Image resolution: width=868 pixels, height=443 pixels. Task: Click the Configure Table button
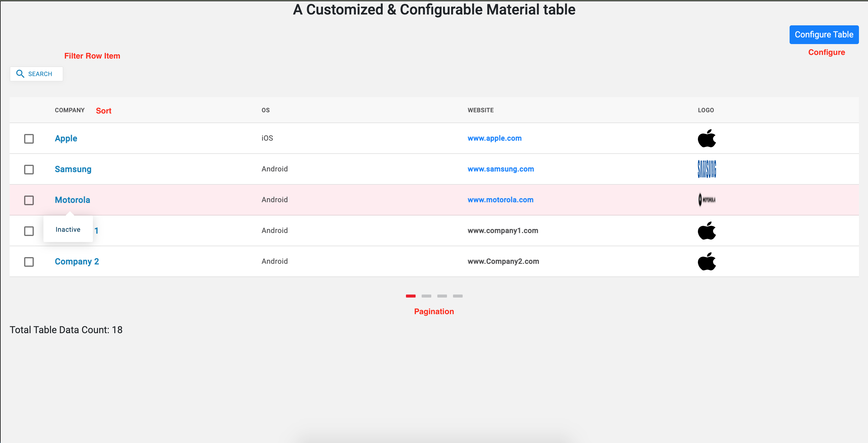click(x=824, y=35)
